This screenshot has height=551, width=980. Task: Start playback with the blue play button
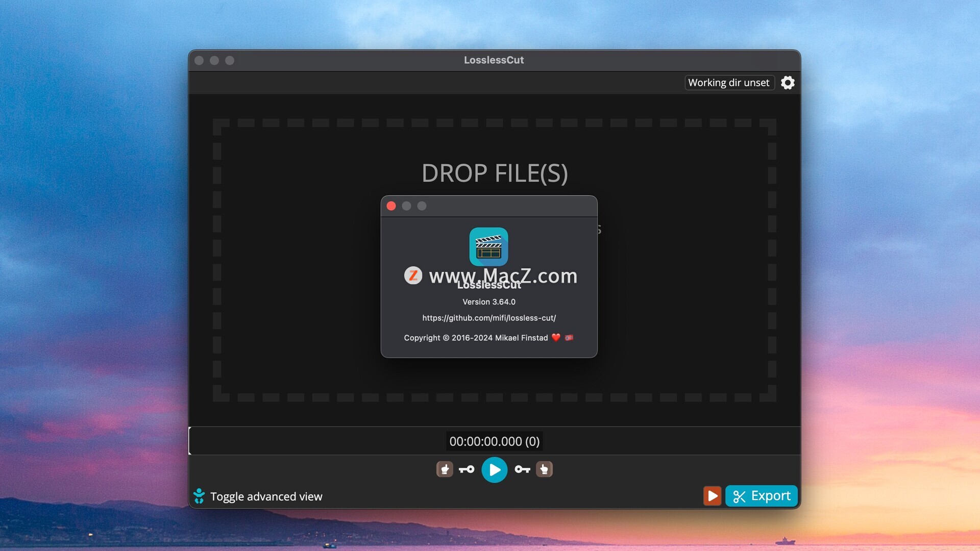tap(494, 470)
